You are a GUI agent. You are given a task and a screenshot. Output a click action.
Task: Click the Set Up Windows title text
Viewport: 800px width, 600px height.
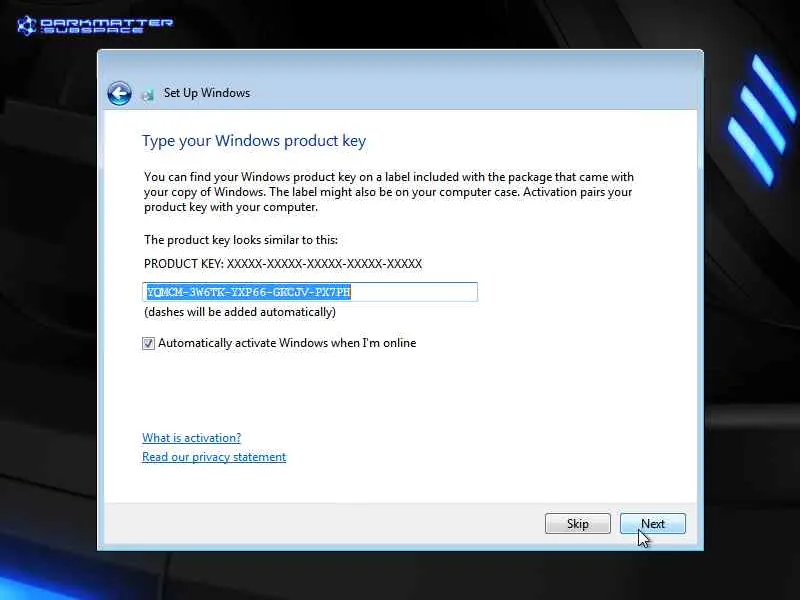[x=207, y=93]
